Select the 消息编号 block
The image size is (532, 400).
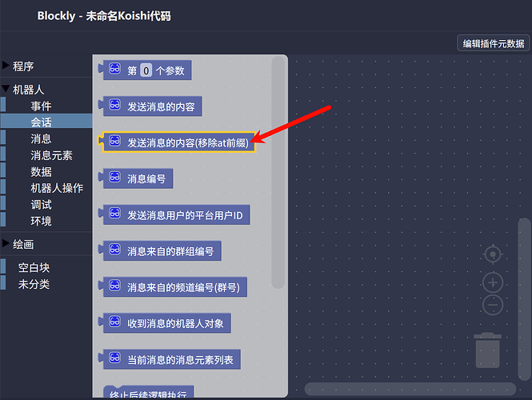[x=136, y=178]
